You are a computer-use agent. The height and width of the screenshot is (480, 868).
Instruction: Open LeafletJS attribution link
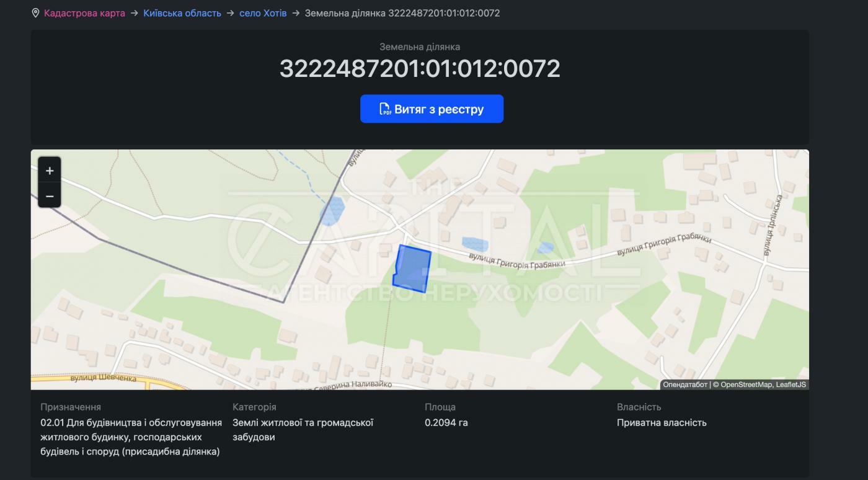pyautogui.click(x=791, y=384)
